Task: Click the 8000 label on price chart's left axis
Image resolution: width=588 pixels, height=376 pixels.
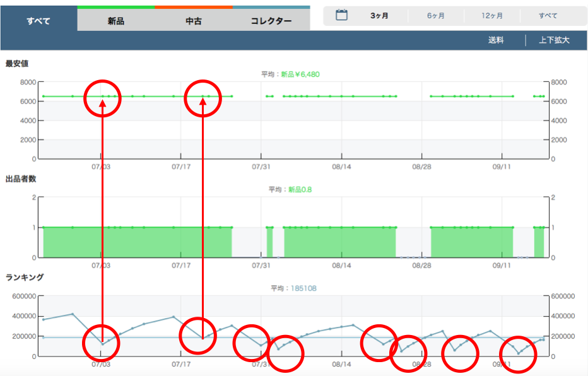Action: [28, 82]
